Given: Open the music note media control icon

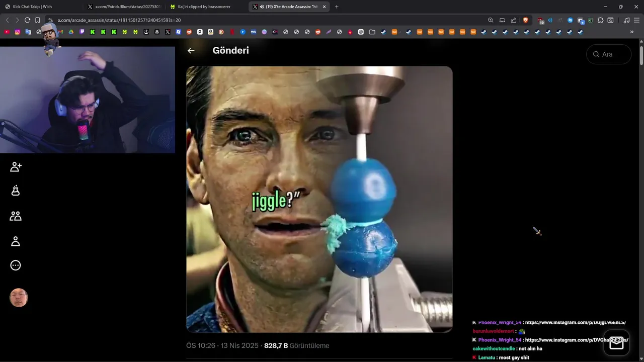Looking at the screenshot, I should pos(626,20).
